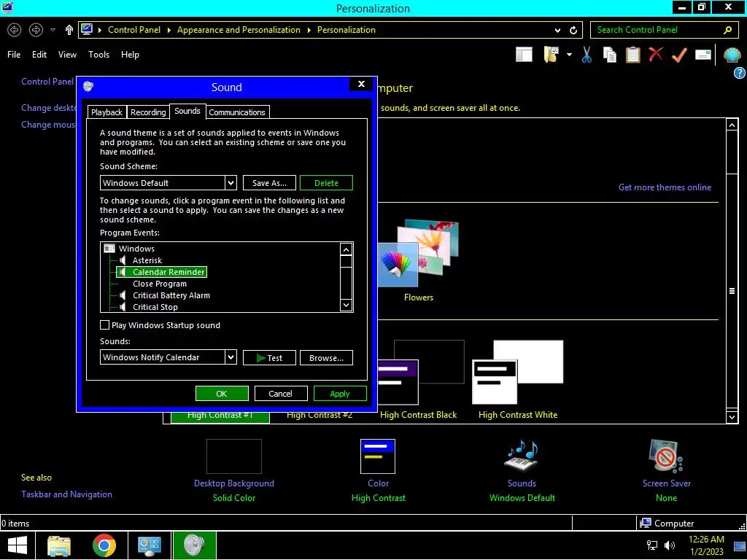Select the High Contrast White theme
Screen dimensions: 747x560
(x=518, y=379)
